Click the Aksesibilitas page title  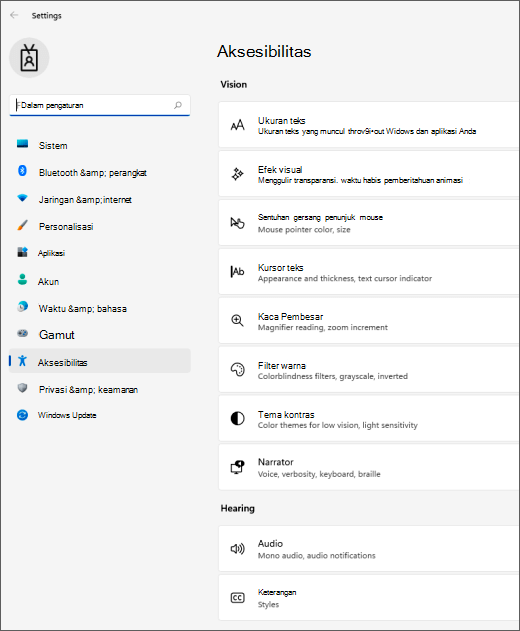(x=264, y=52)
